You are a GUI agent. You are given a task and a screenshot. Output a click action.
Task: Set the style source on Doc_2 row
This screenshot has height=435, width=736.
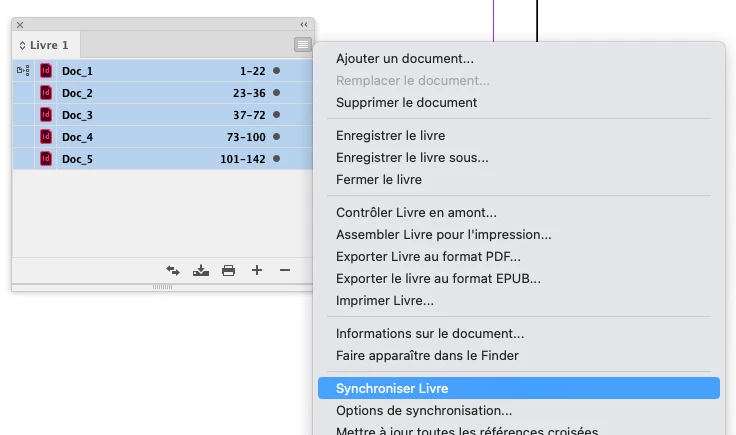pyautogui.click(x=23, y=93)
